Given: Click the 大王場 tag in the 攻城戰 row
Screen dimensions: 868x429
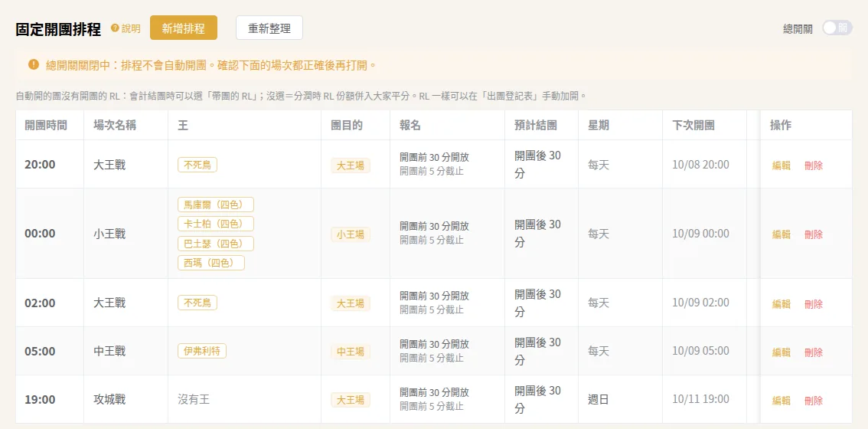Looking at the screenshot, I should (x=351, y=400).
